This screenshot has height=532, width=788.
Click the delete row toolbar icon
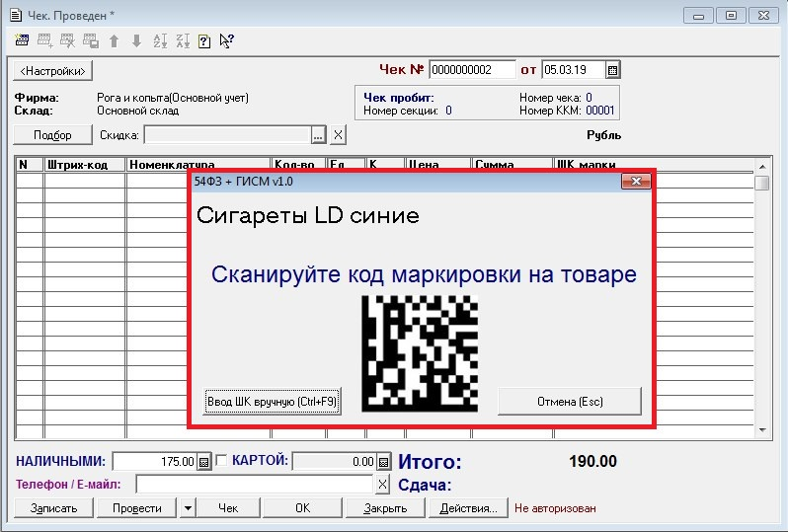tap(67, 40)
